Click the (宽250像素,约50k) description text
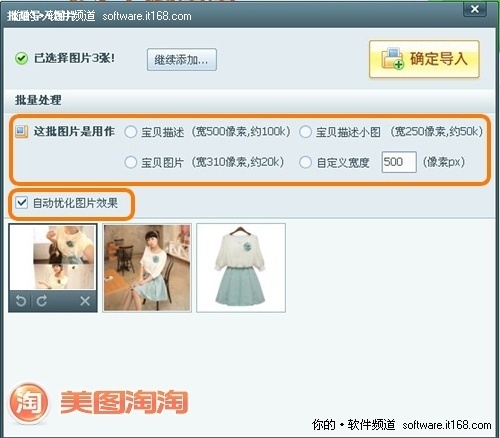 pyautogui.click(x=436, y=132)
